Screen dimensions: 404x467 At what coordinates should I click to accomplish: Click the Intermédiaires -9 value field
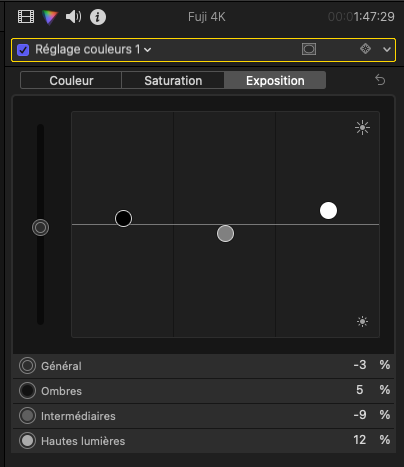click(x=360, y=415)
